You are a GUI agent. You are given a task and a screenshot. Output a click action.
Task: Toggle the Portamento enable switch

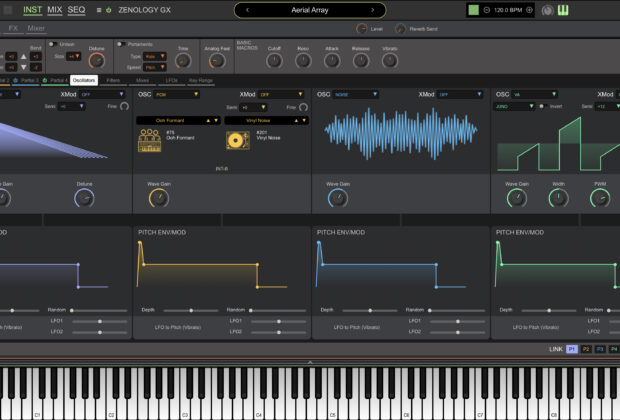pos(121,44)
